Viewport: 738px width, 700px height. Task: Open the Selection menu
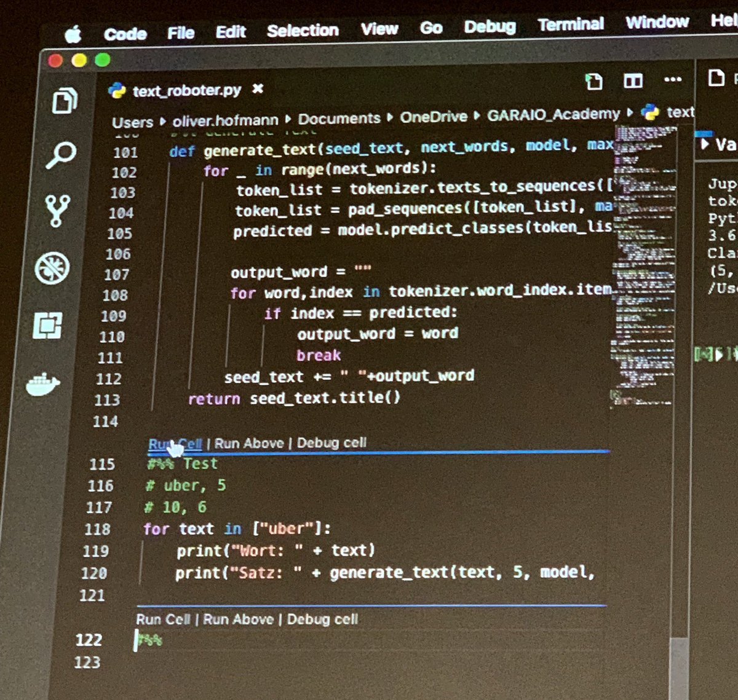303,30
